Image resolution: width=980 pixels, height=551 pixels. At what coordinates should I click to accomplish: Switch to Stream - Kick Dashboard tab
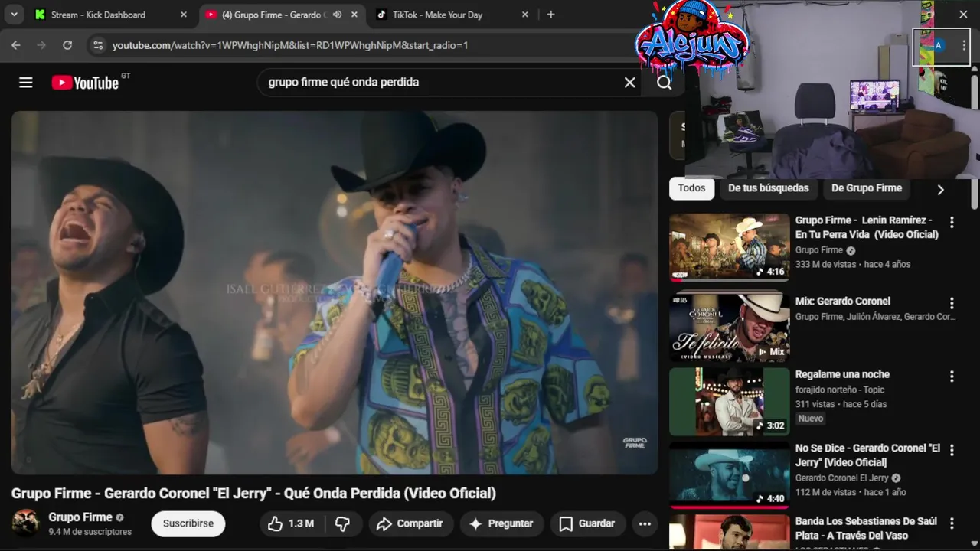(109, 15)
